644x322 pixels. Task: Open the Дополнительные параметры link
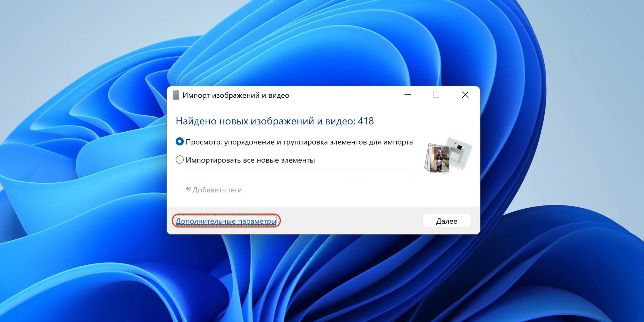(x=226, y=221)
